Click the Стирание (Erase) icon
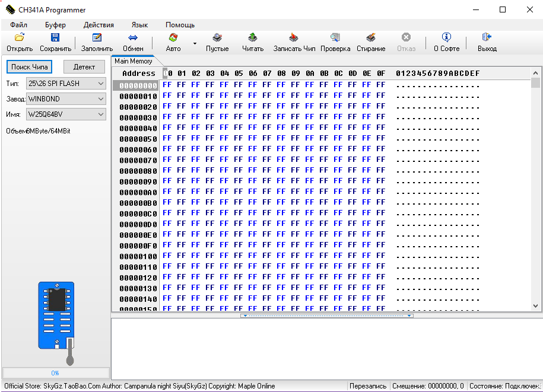The image size is (543, 392). [371, 38]
